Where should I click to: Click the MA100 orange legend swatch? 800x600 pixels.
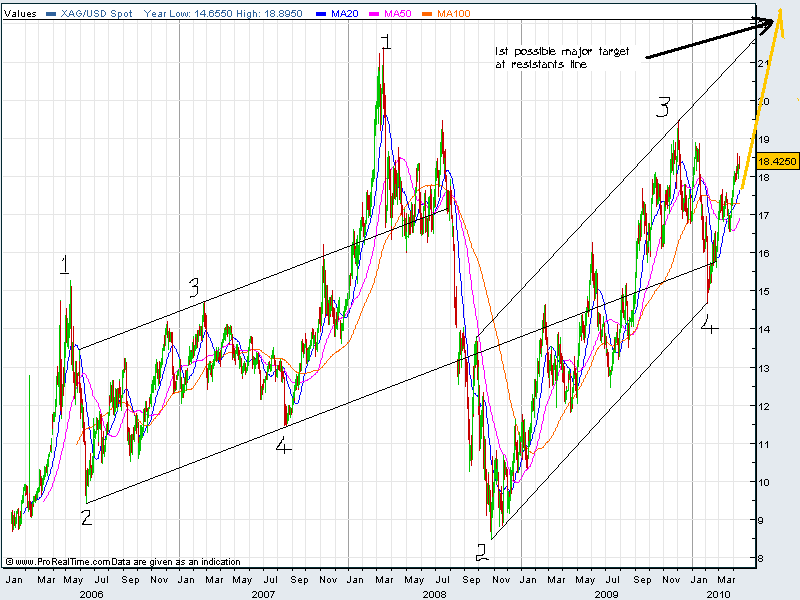pyautogui.click(x=428, y=14)
